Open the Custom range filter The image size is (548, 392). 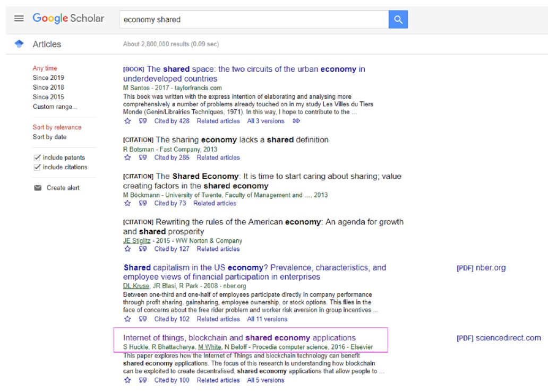pos(55,107)
